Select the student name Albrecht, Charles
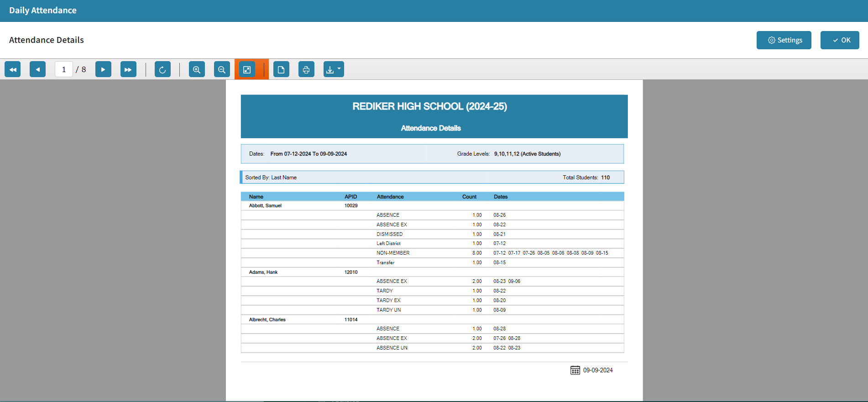Screen dimensions: 868x402 (267, 320)
